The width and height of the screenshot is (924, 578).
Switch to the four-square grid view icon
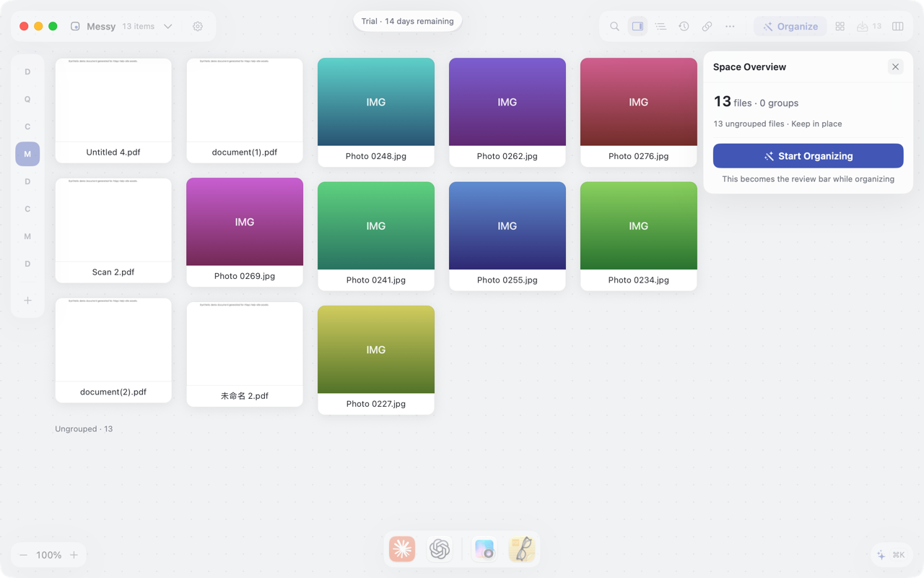[x=840, y=27]
